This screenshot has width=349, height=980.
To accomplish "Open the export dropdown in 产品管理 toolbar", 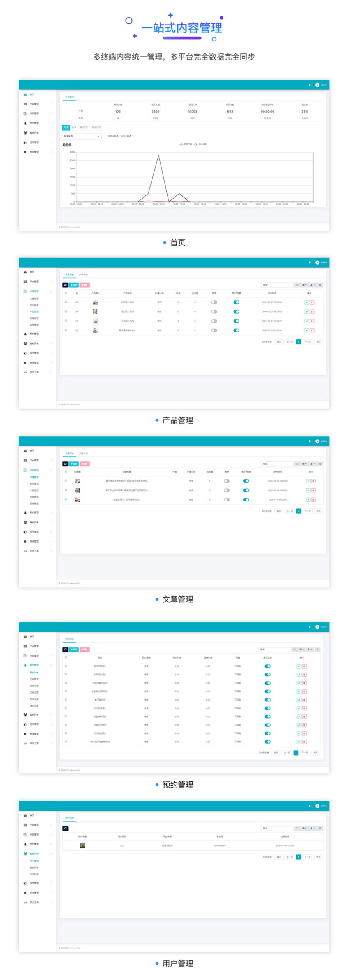I will [312, 285].
